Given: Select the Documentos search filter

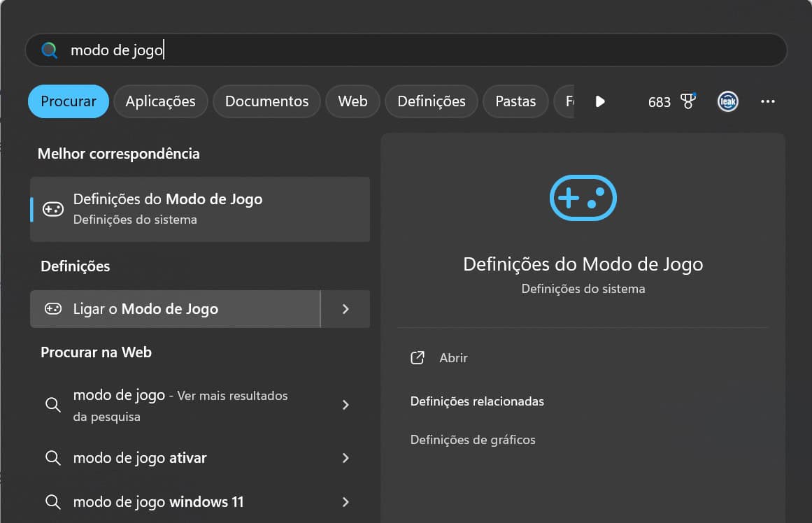Looking at the screenshot, I should tap(266, 101).
